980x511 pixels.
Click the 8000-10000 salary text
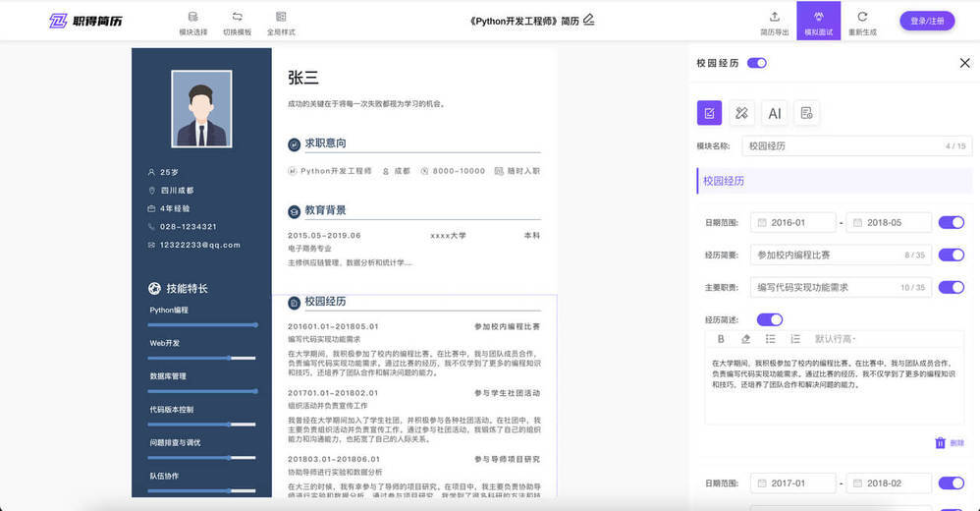459,171
